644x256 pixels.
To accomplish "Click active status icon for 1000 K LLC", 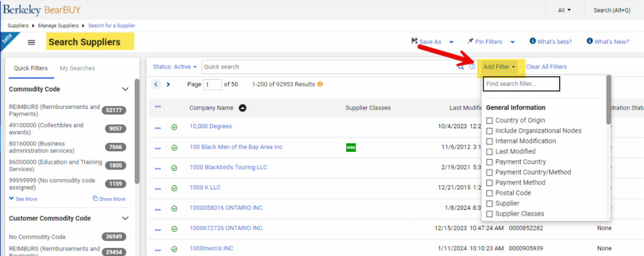I will point(174,188).
